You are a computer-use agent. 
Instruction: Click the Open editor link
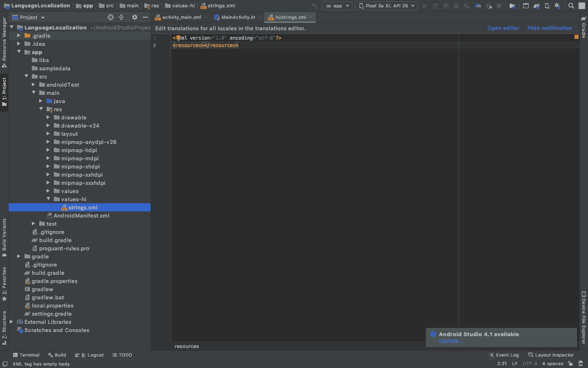(x=503, y=28)
